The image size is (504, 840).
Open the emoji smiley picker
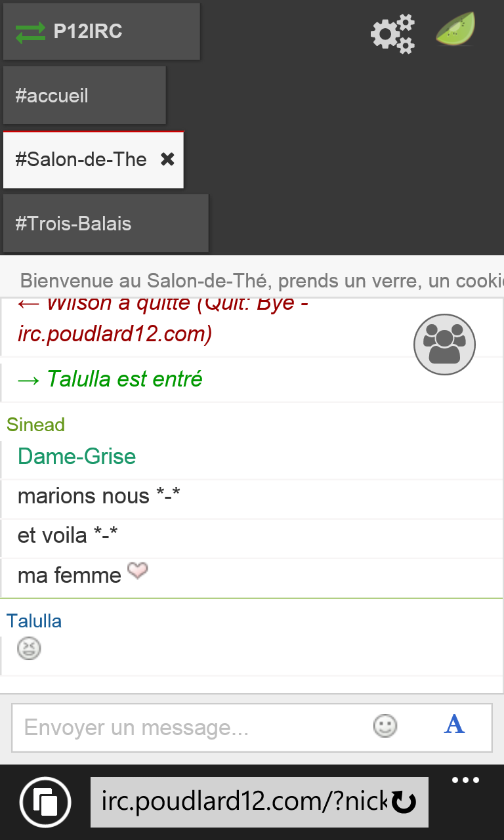385,726
